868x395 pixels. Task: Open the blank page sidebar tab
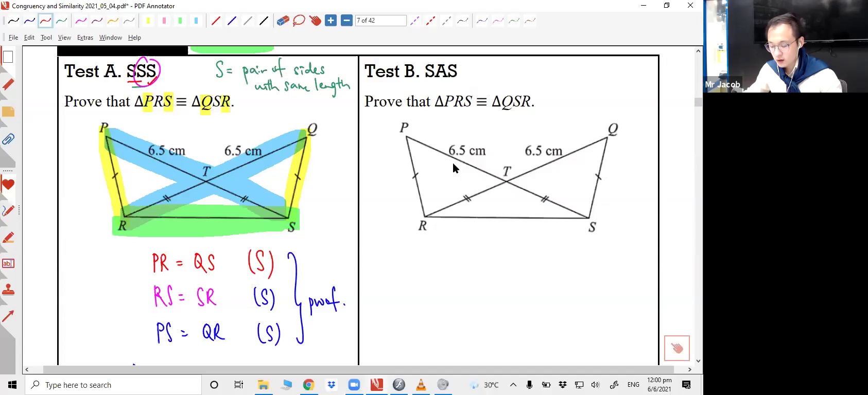tap(8, 57)
